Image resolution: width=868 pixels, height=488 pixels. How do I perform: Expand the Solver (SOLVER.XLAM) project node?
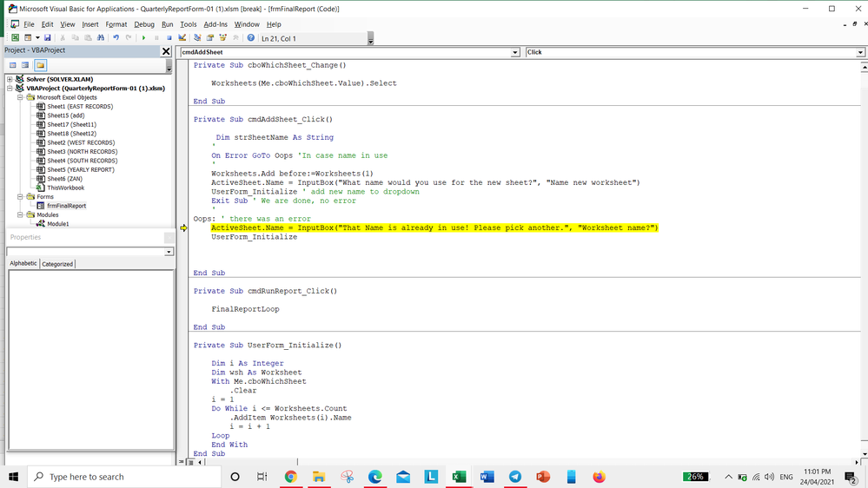pos(10,79)
